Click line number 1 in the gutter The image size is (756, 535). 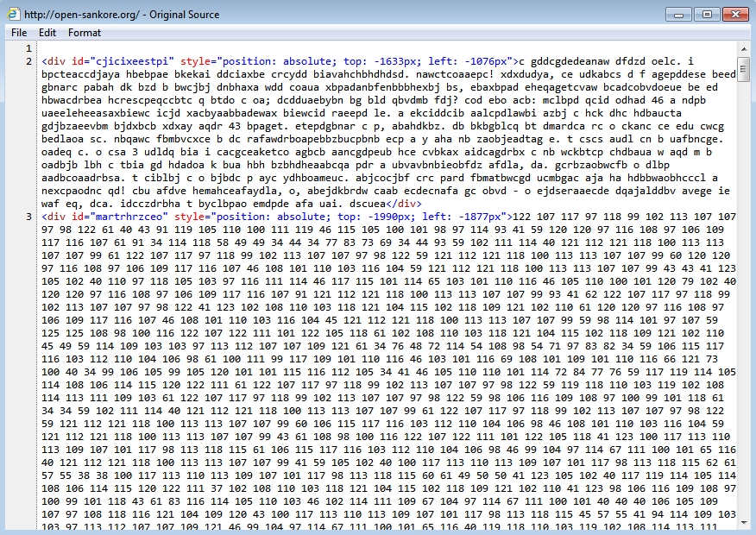pyautogui.click(x=29, y=48)
